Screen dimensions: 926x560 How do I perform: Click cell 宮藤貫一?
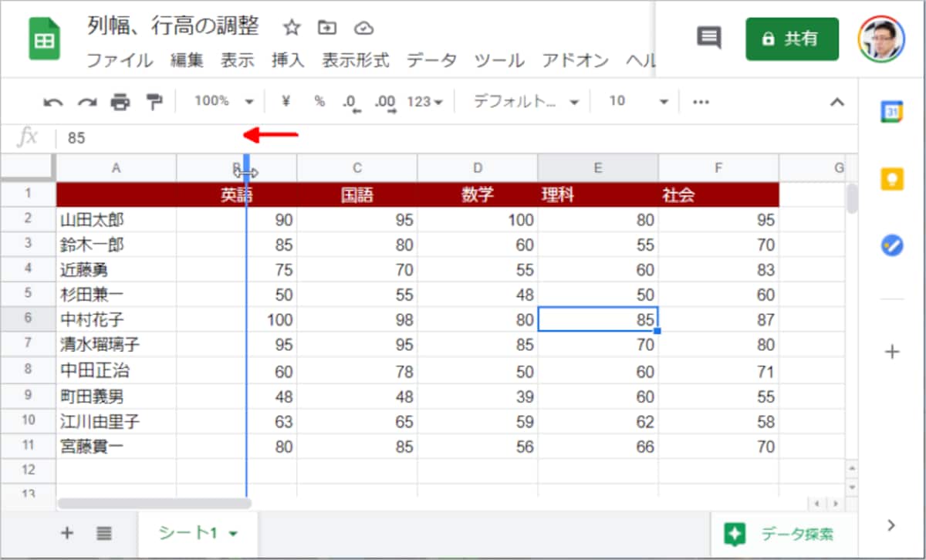[117, 446]
